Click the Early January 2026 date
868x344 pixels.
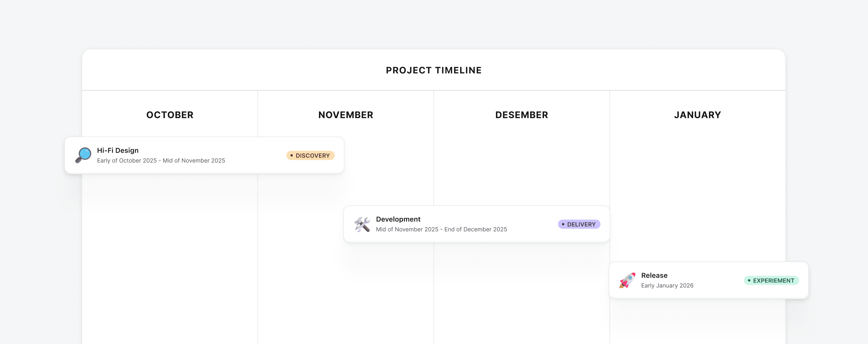point(667,286)
